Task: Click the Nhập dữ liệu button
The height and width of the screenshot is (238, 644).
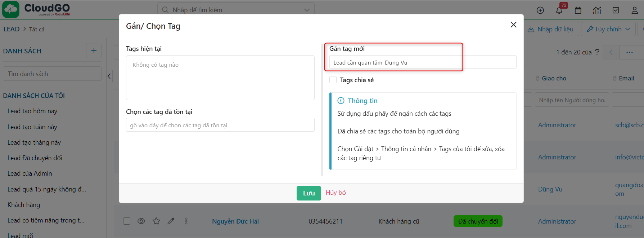Action: pos(550,29)
